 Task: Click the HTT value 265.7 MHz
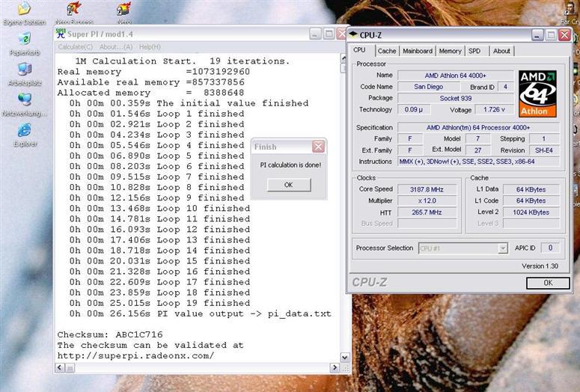[427, 212]
